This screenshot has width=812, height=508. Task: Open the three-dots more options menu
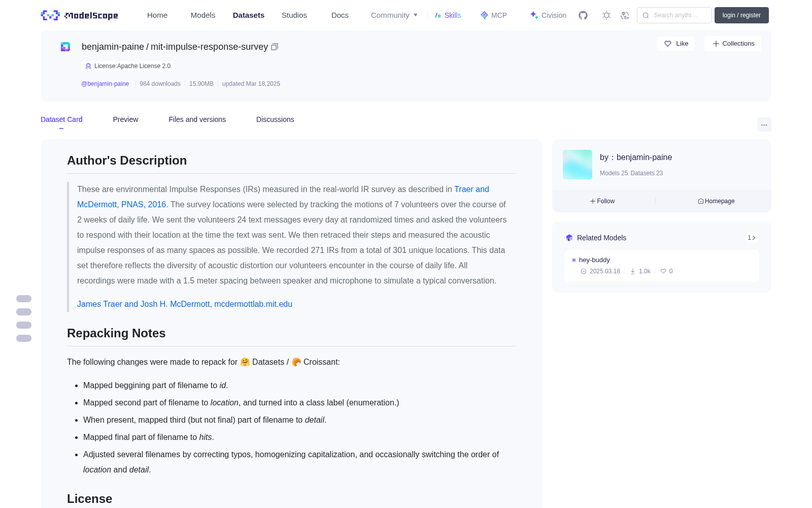[764, 124]
